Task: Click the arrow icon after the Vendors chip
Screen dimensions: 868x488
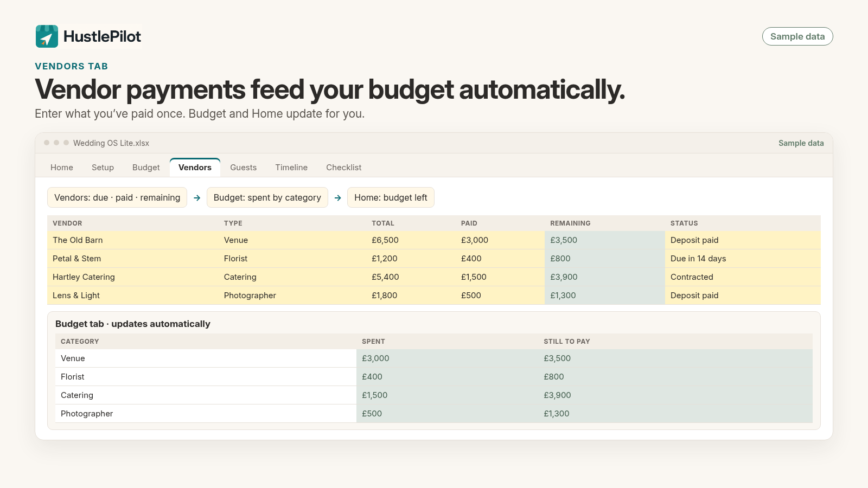Action: tap(197, 198)
